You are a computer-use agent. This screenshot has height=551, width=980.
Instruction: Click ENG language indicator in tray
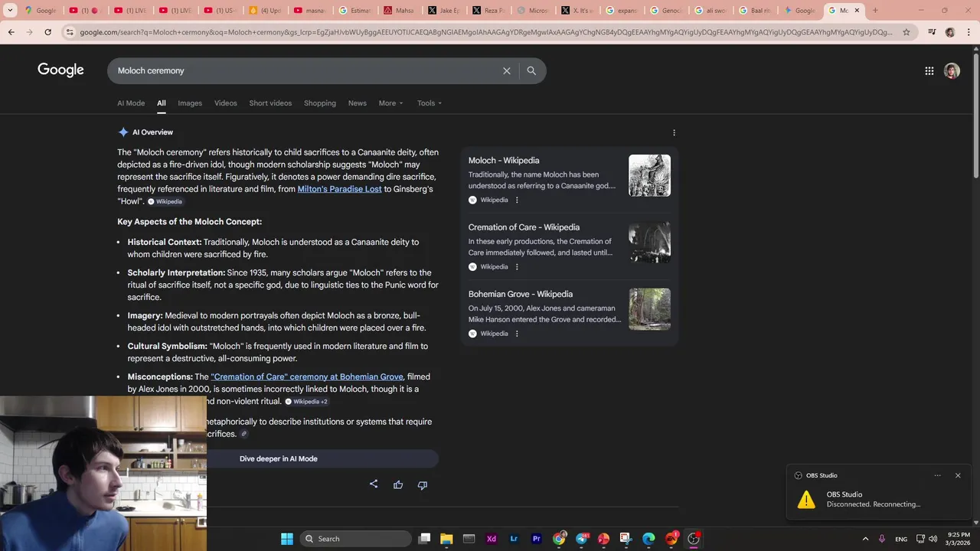[901, 539]
